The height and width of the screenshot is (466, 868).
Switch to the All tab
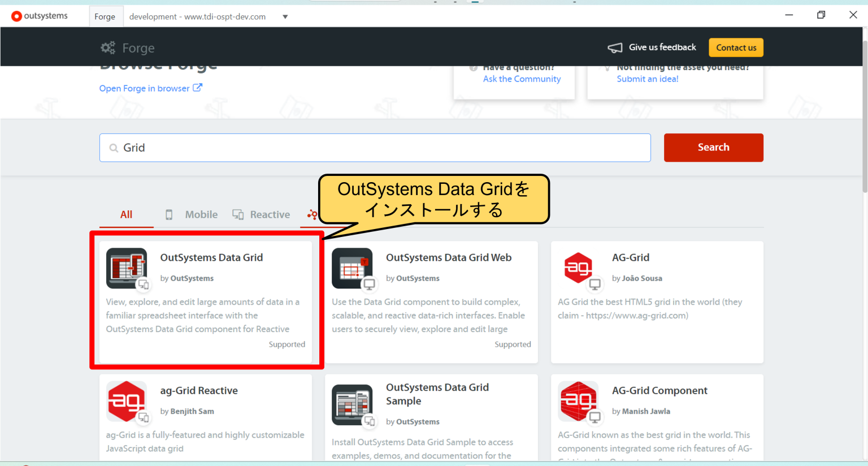[x=126, y=214]
